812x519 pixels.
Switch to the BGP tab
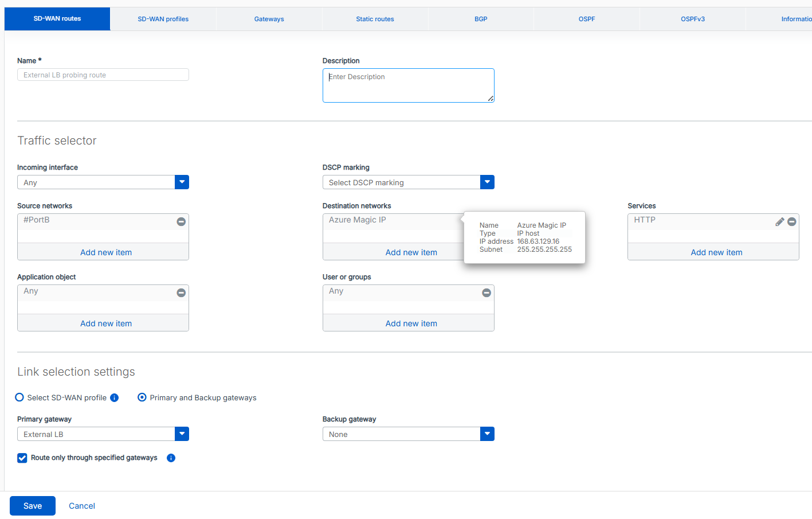coord(481,18)
